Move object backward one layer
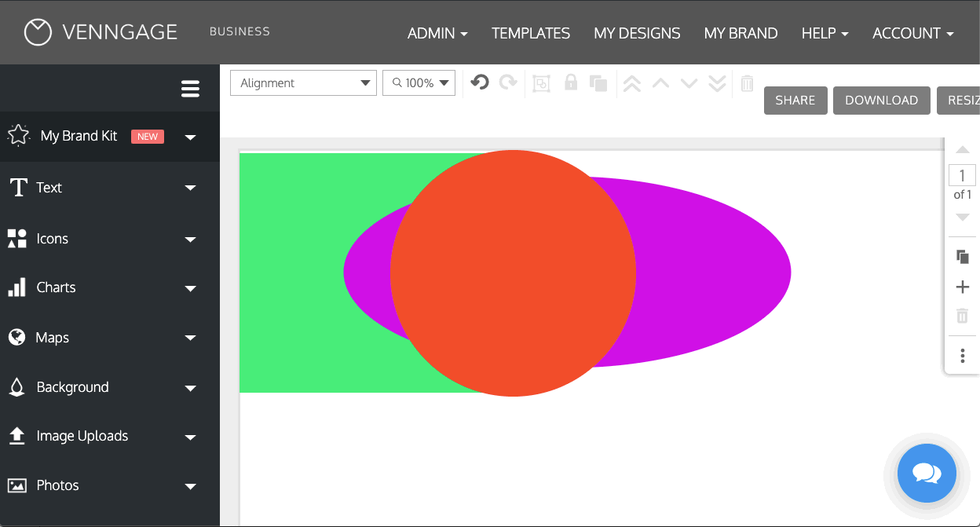980x527 pixels. point(689,82)
